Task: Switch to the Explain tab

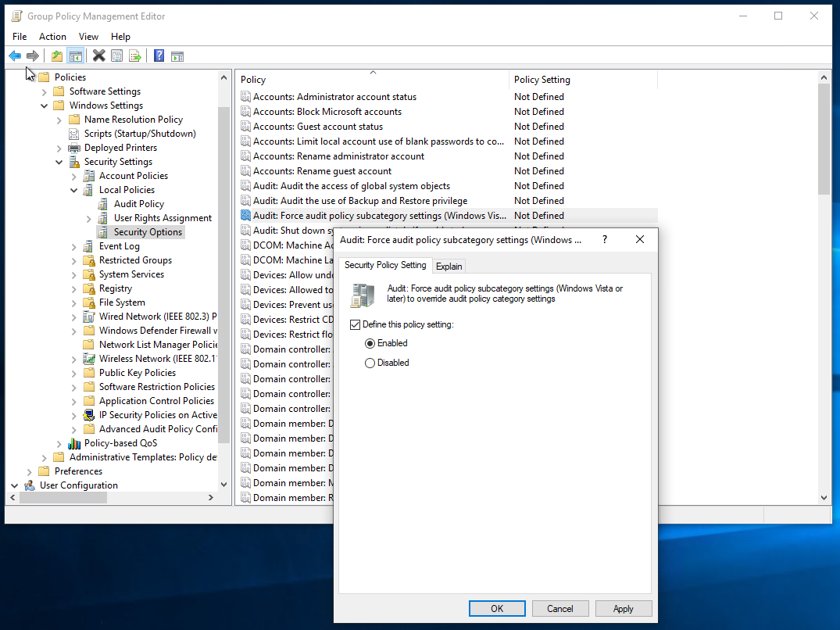Action: [x=449, y=266]
